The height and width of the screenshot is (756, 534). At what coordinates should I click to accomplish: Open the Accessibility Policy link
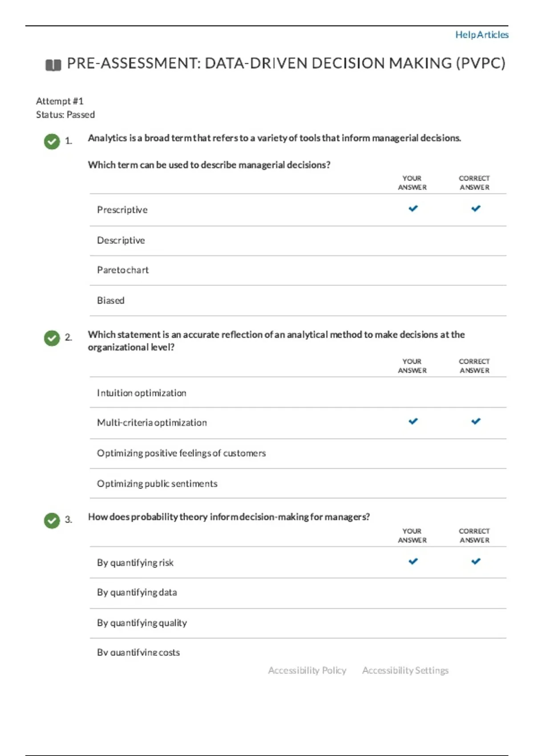tap(307, 670)
